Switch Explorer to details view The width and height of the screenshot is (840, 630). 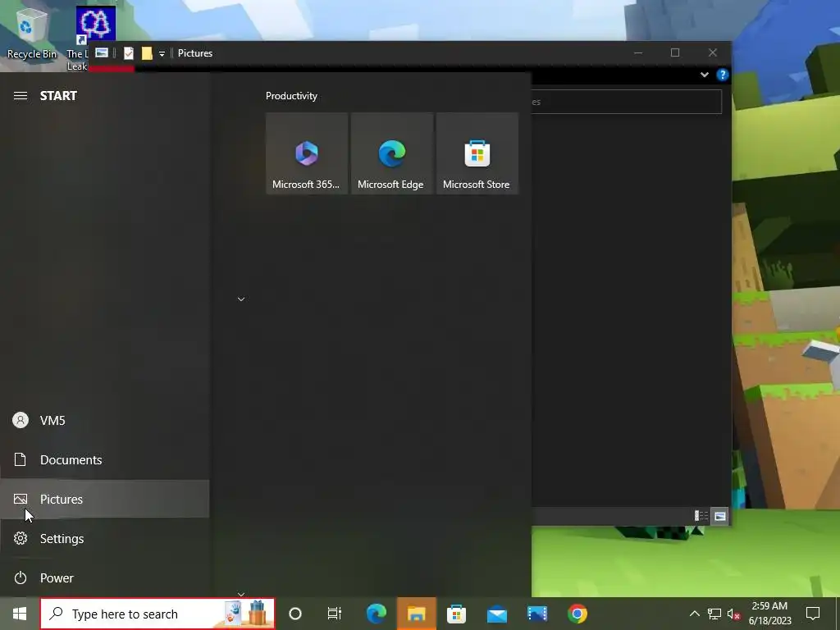701,516
